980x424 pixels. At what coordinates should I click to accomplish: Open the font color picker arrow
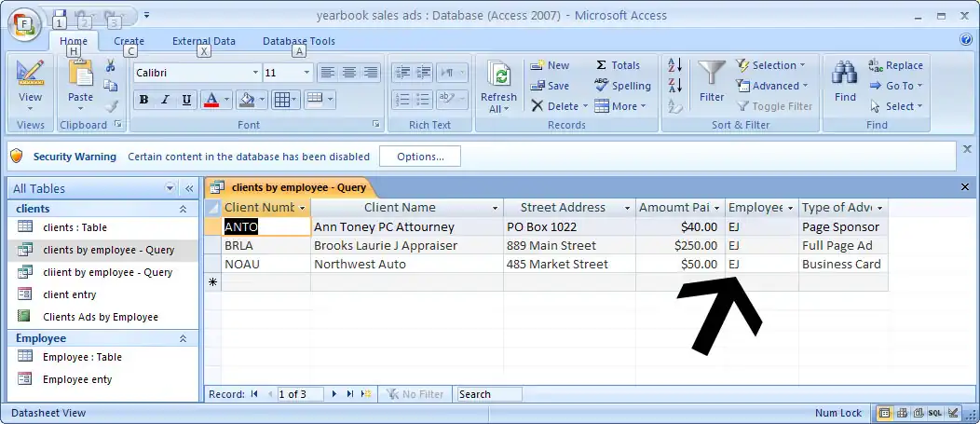[225, 100]
